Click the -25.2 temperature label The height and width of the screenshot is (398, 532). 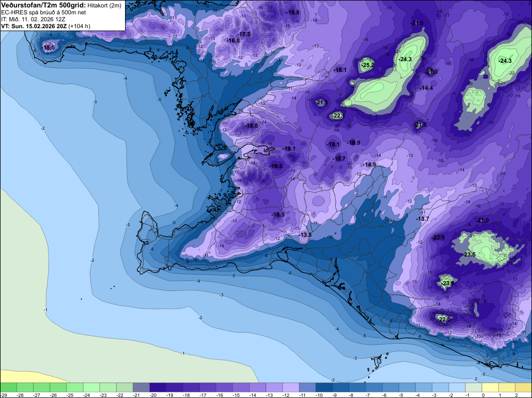click(368, 65)
